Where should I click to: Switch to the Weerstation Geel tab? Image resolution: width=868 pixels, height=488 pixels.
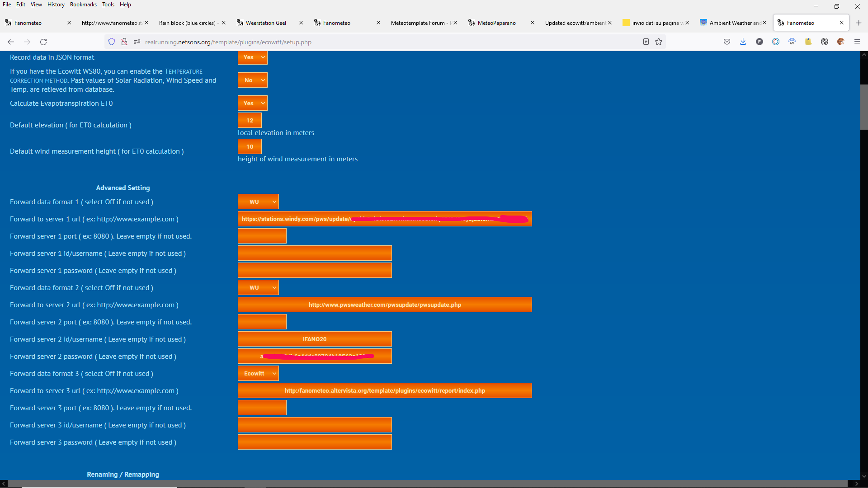(266, 23)
